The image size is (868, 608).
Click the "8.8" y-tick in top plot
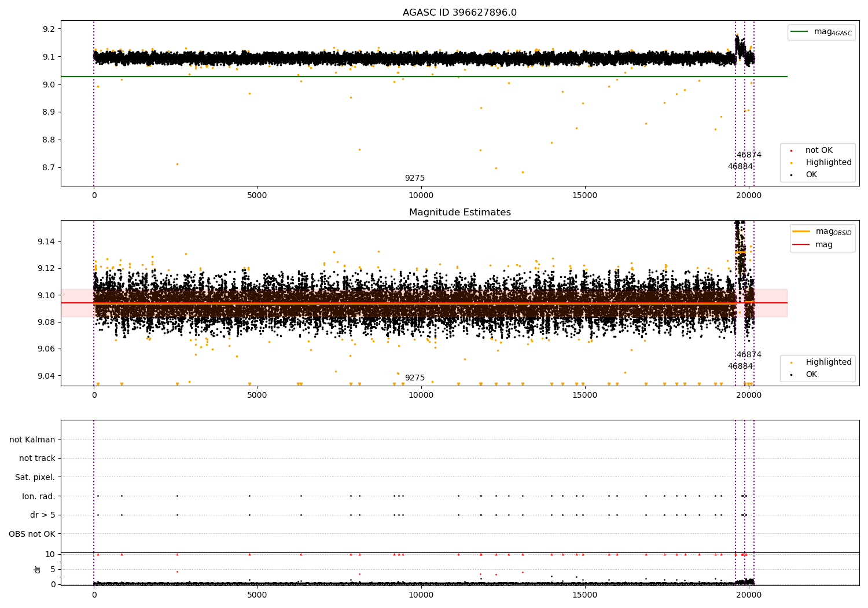(50, 140)
